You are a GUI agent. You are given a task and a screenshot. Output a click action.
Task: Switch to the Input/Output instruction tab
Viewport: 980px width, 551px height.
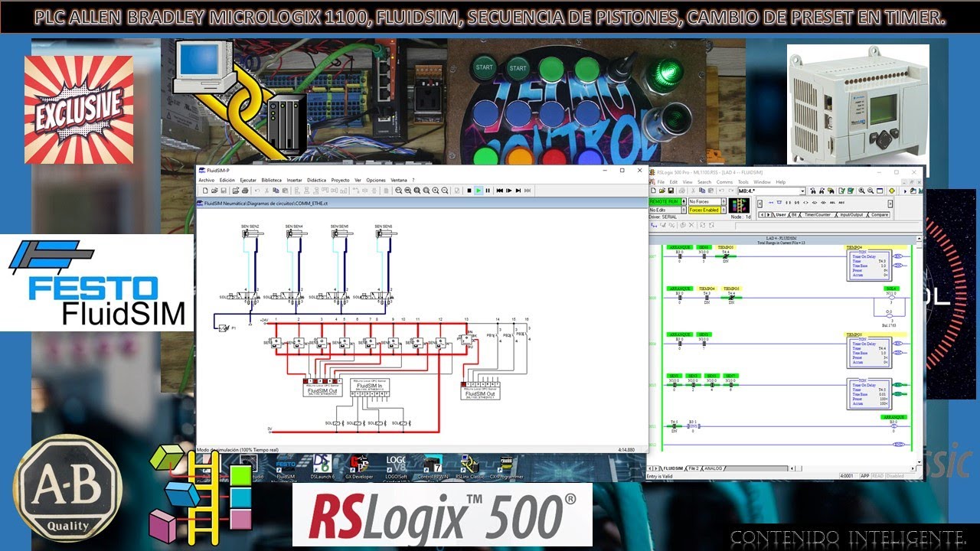click(x=851, y=215)
